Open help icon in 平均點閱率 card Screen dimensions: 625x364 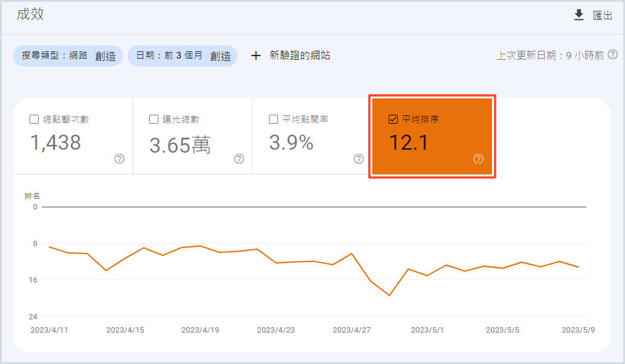(x=358, y=159)
